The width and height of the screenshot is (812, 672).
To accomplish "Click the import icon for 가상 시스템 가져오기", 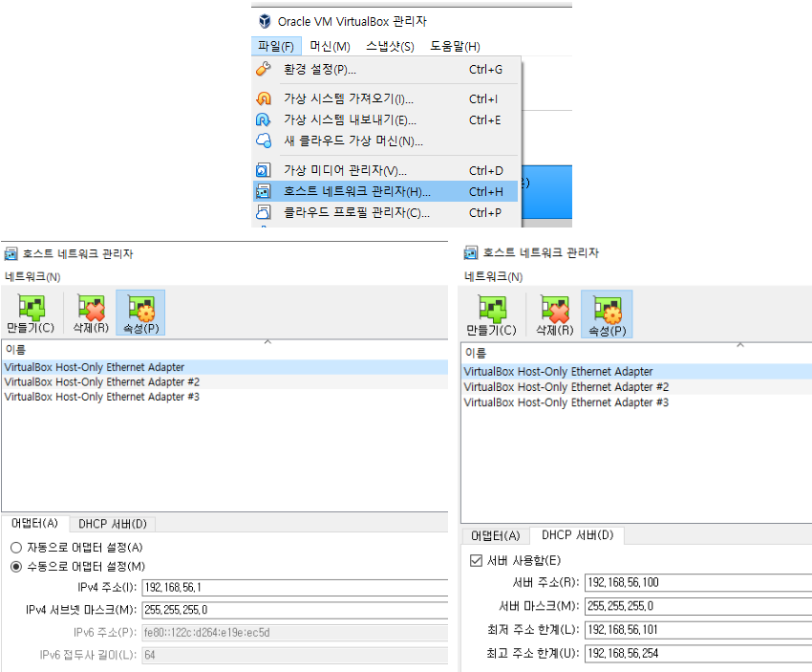I will pos(264,98).
